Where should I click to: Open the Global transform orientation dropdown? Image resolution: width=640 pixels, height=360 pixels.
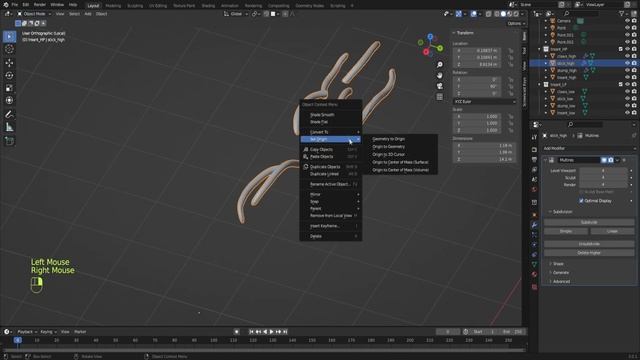tap(236, 14)
